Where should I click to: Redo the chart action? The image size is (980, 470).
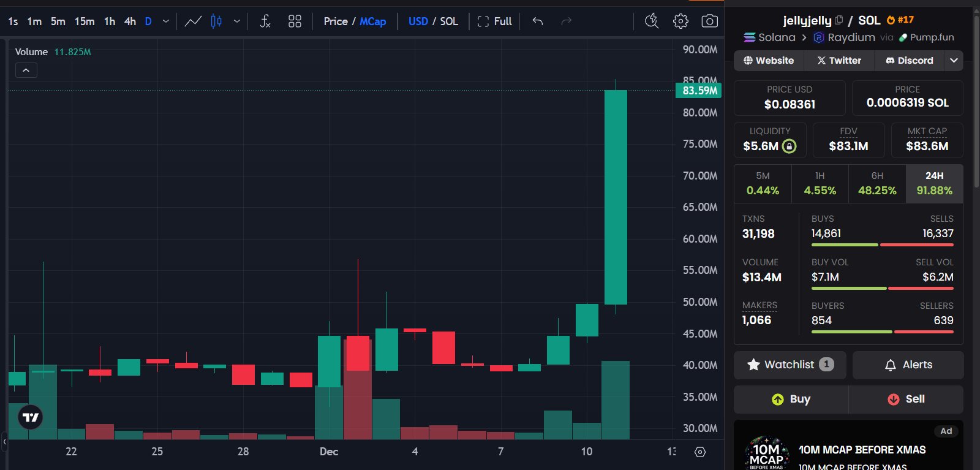coord(567,21)
